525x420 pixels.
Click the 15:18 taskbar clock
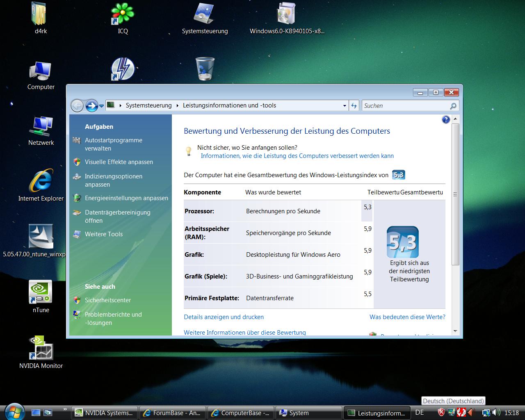tap(511, 413)
